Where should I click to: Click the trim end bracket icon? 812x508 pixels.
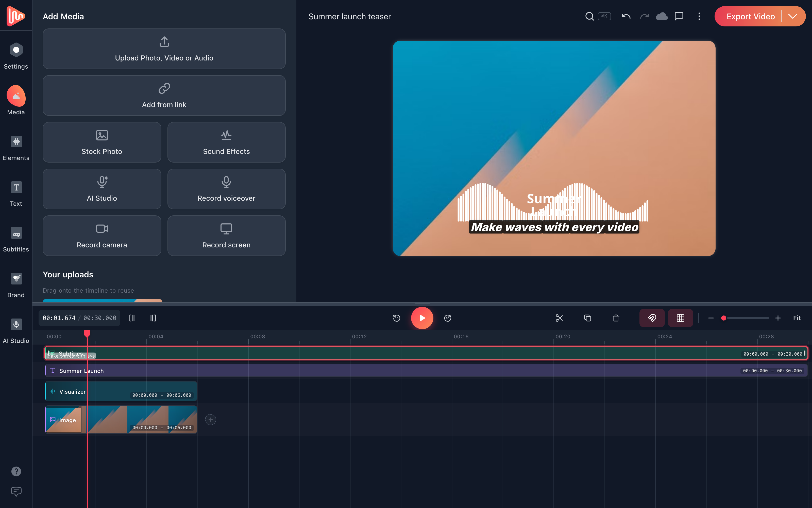point(153,318)
